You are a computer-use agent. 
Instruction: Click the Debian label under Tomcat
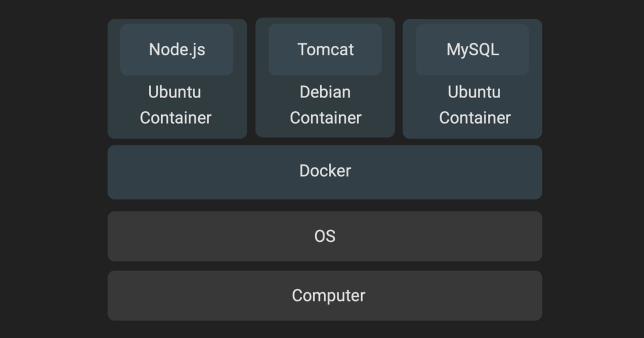325,92
